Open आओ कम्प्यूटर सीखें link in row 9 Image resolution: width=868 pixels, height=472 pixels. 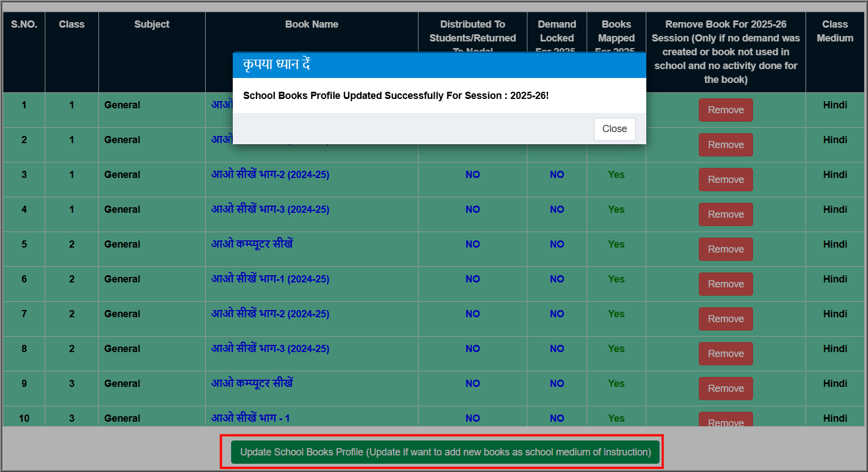point(252,383)
